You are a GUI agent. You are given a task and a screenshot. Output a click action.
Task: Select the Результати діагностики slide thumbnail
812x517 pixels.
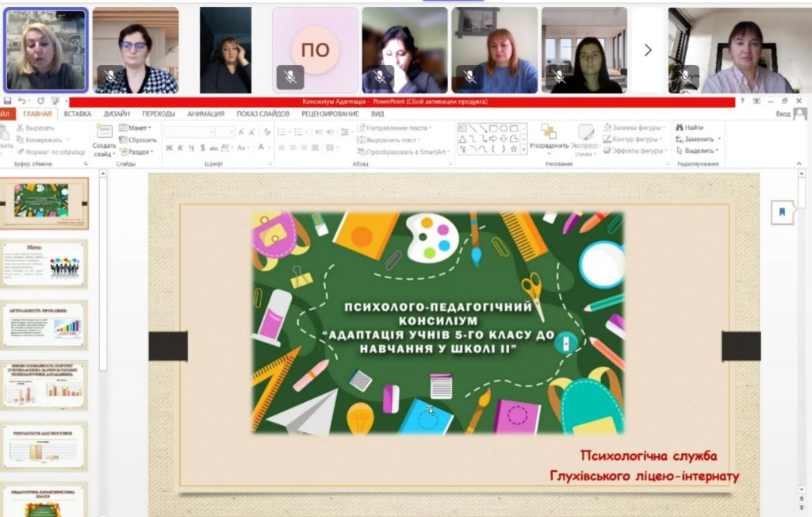click(x=44, y=446)
